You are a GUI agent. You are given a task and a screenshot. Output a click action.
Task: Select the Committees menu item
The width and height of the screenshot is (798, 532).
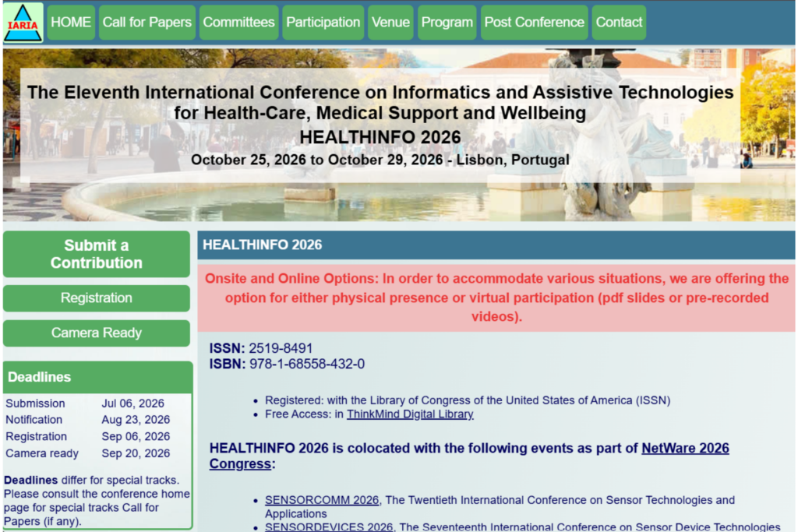pos(238,23)
